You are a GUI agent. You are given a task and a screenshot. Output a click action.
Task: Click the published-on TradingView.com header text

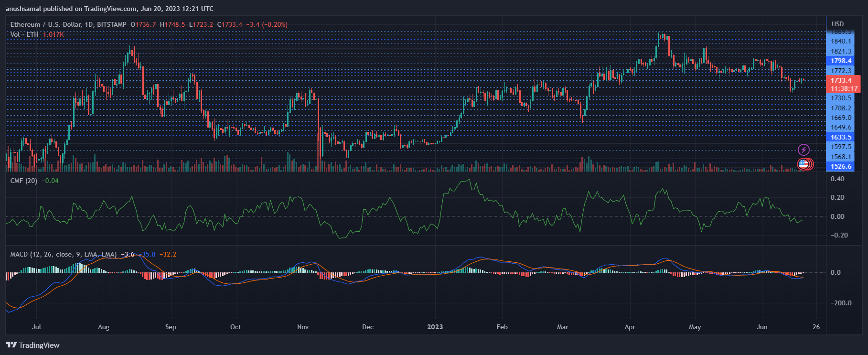(x=109, y=9)
